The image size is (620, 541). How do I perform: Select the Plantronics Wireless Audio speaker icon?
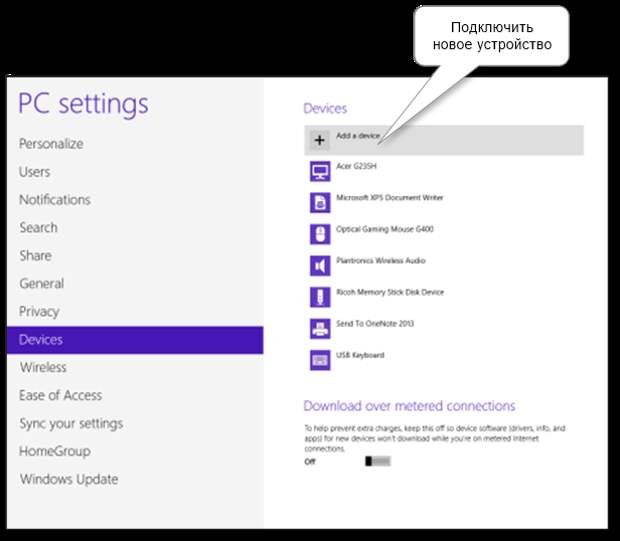tap(320, 265)
